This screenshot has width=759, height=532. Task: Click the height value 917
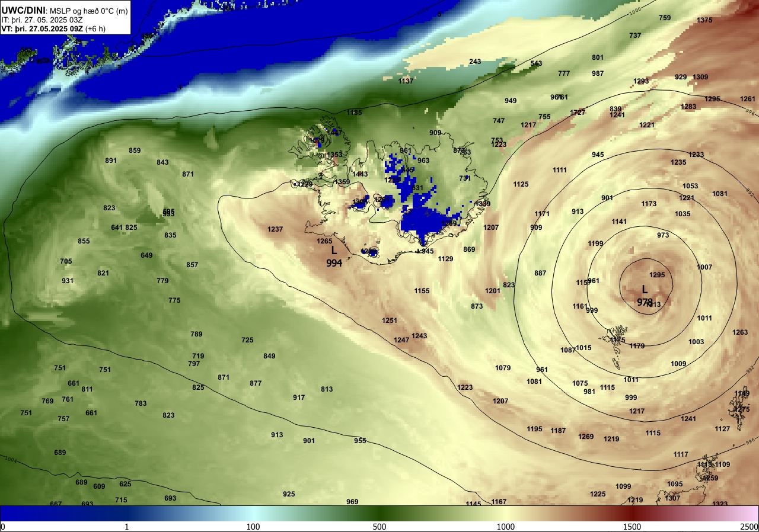click(x=299, y=398)
